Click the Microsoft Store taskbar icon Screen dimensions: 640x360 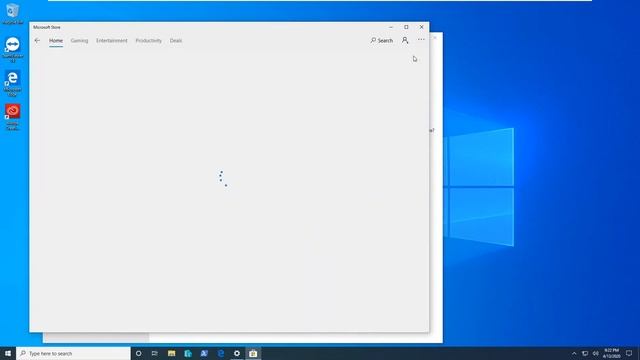tap(253, 353)
